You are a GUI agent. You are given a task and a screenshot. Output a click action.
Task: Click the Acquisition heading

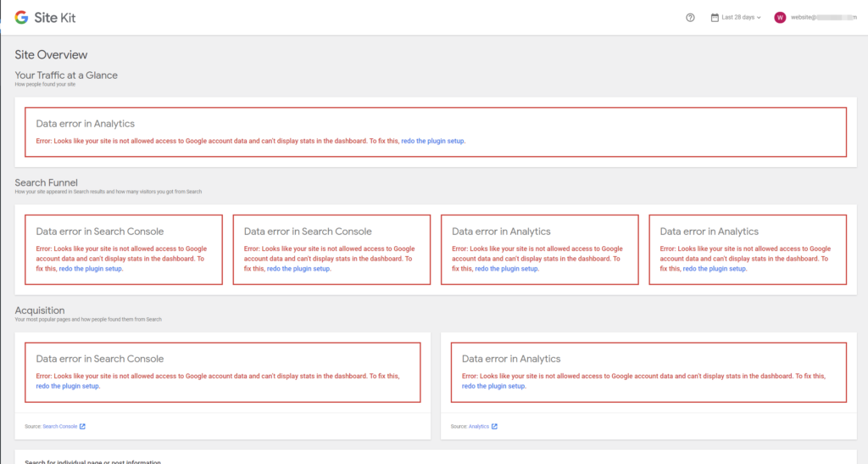(40, 310)
